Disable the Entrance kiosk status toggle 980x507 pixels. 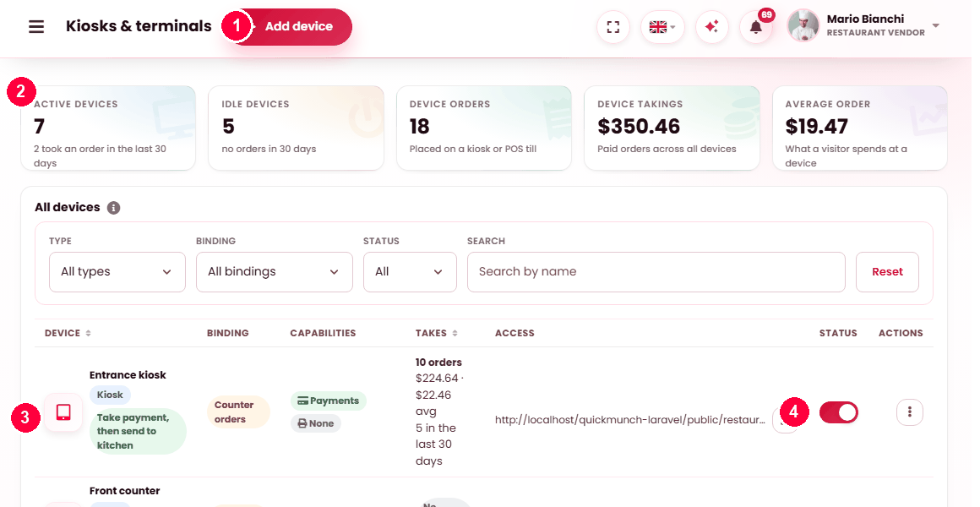[x=838, y=412]
